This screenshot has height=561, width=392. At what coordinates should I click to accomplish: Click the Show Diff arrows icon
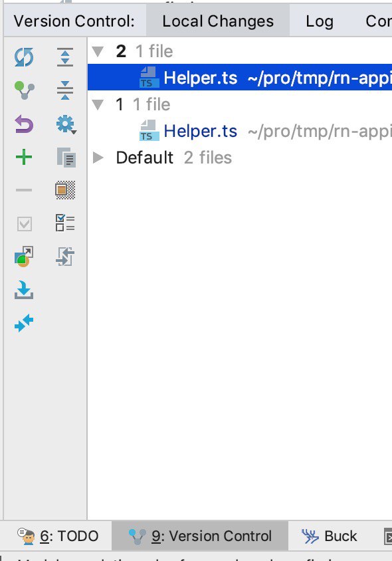click(65, 257)
